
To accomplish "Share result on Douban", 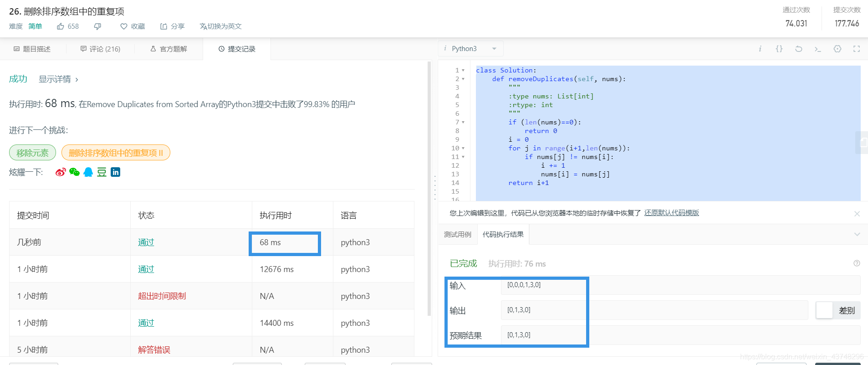I will pyautogui.click(x=102, y=172).
